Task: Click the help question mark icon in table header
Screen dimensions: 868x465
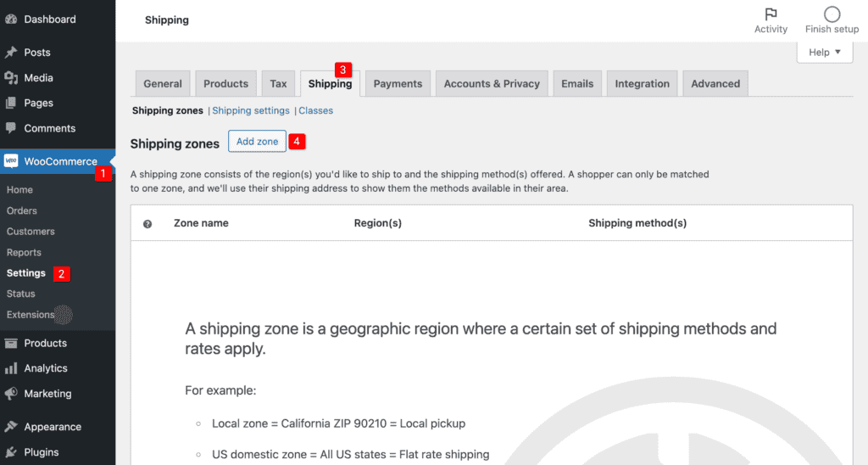Action: point(147,224)
